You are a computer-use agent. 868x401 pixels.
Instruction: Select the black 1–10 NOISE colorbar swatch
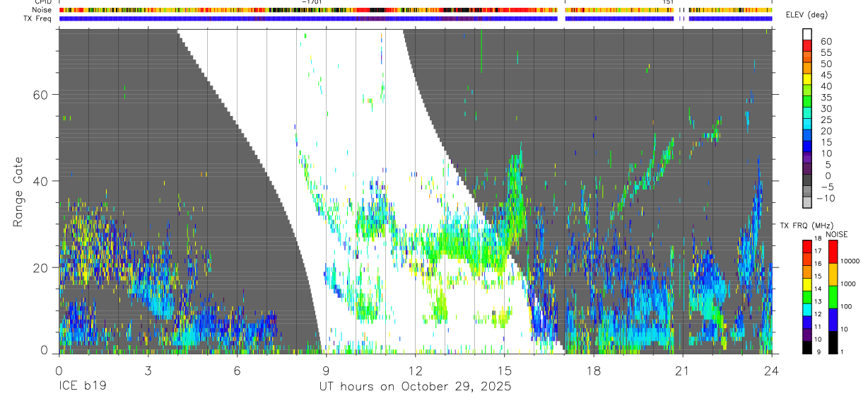pos(832,342)
